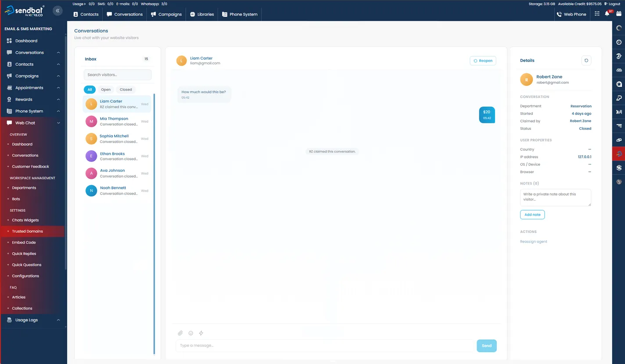Viewport: 625px width, 364px height.
Task: Open notifications bell with the 97 badge
Action: click(607, 14)
